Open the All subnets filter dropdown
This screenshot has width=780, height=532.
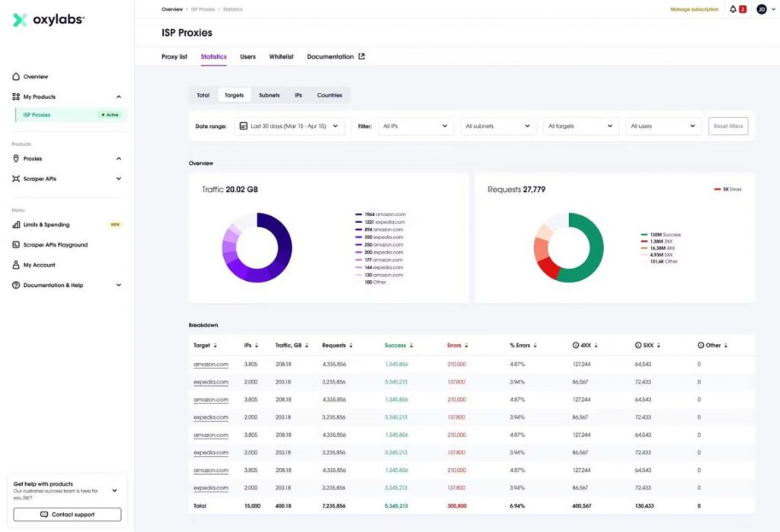coord(498,126)
